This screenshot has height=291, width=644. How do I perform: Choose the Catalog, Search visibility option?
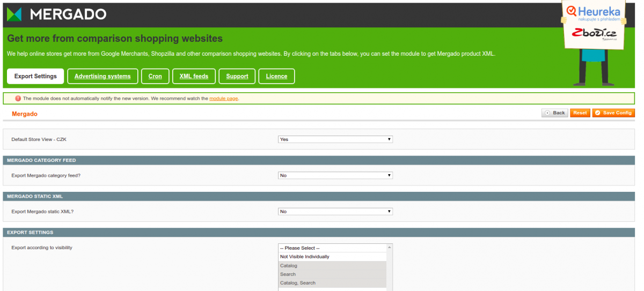[298, 283]
